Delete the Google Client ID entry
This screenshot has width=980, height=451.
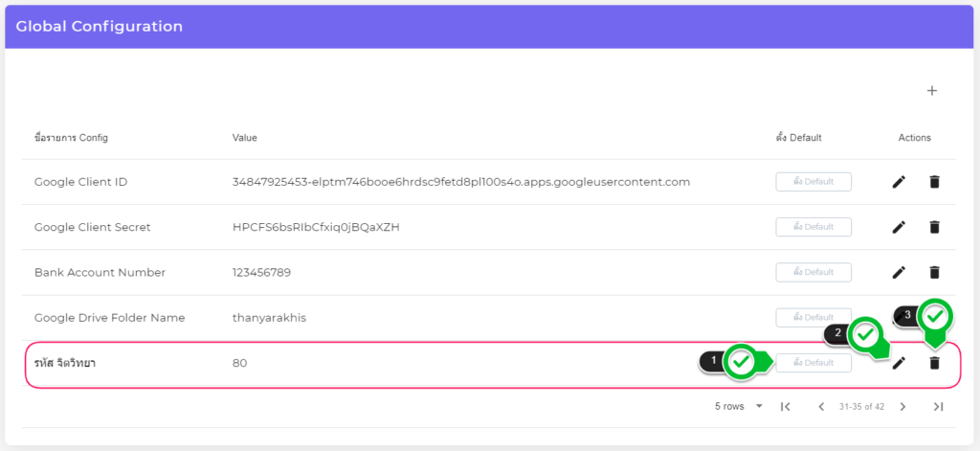pyautogui.click(x=935, y=182)
